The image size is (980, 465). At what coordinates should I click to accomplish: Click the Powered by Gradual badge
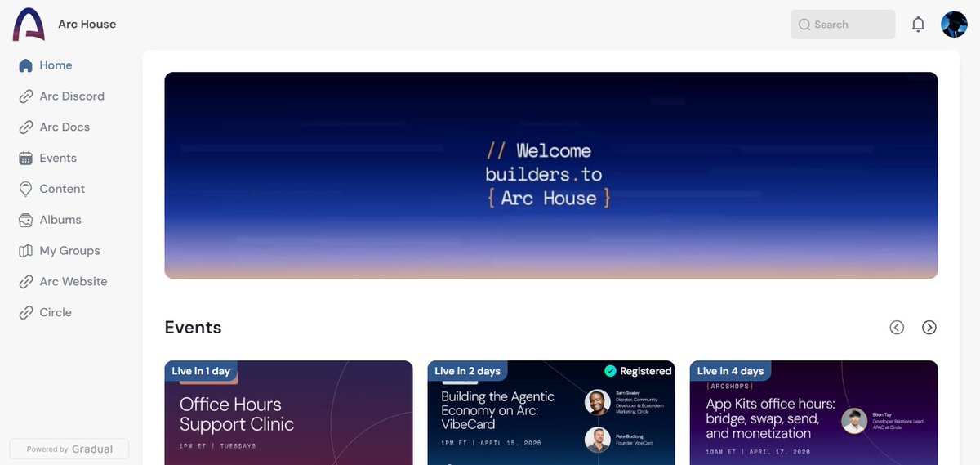pos(69,449)
